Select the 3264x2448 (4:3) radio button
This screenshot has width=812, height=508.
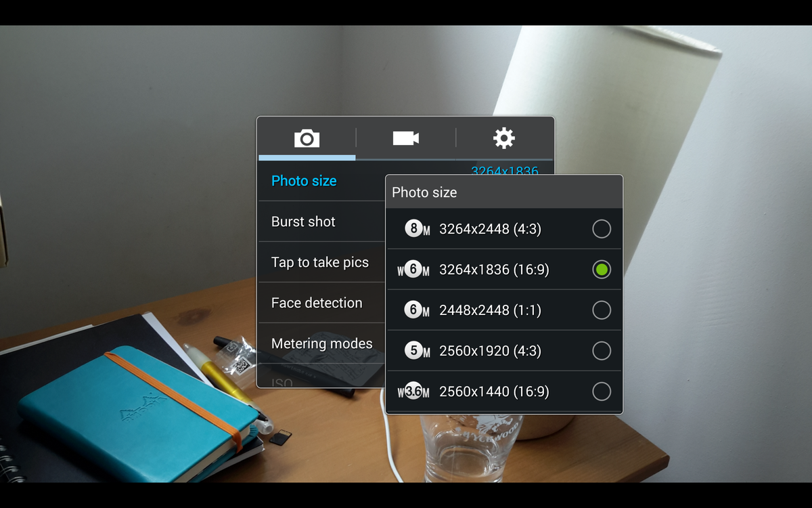click(x=601, y=229)
